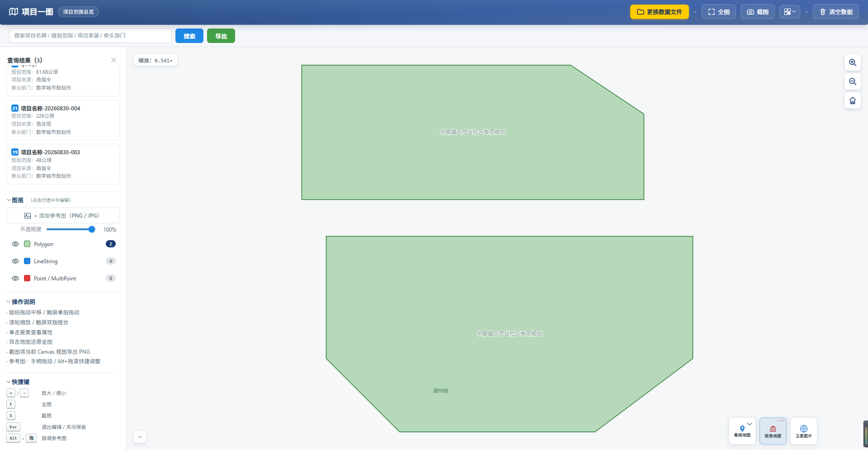This screenshot has height=450, width=868.
Task: Click the 康桥镇 label on the map
Action: (x=441, y=391)
